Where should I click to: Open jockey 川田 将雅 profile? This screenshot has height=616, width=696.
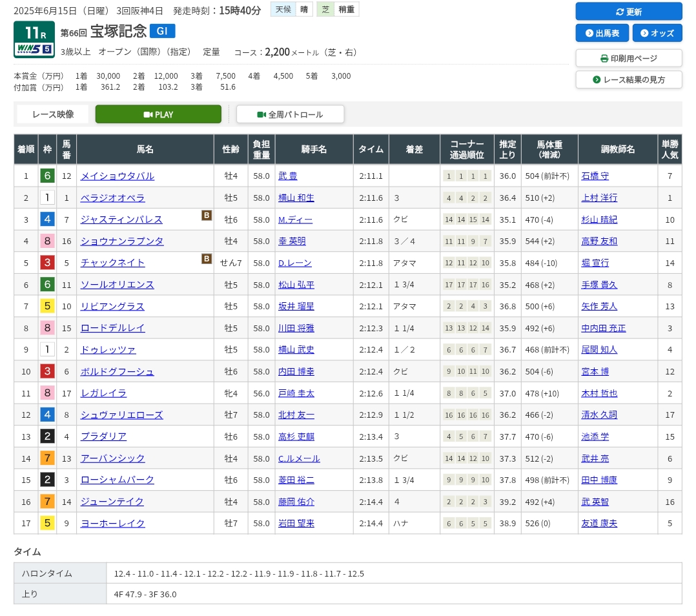[296, 329]
